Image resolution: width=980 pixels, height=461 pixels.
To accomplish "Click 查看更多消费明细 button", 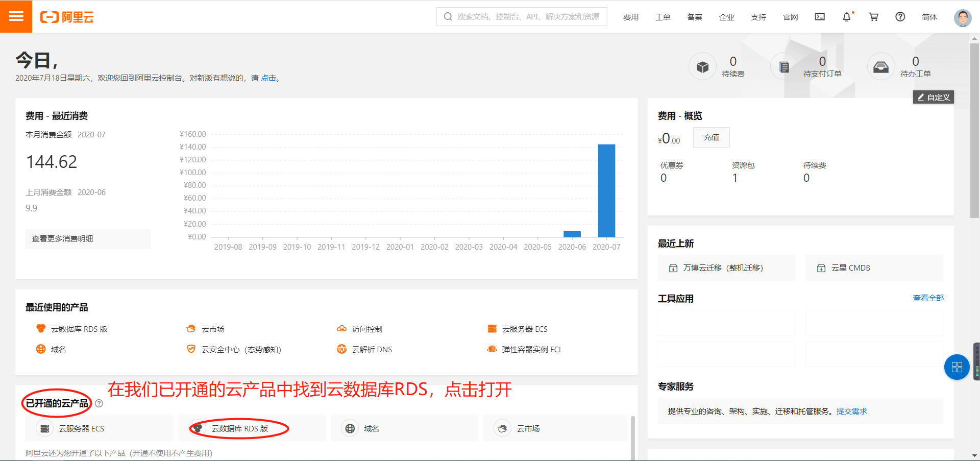I will [x=88, y=238].
